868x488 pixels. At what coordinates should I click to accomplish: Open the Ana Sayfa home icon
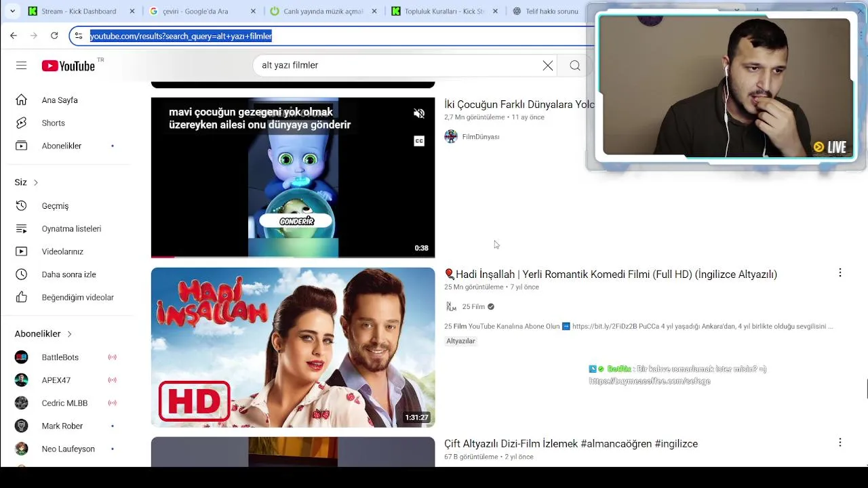pyautogui.click(x=21, y=100)
